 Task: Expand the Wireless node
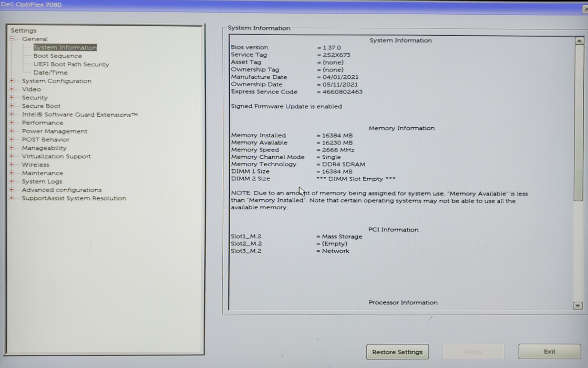[12, 165]
